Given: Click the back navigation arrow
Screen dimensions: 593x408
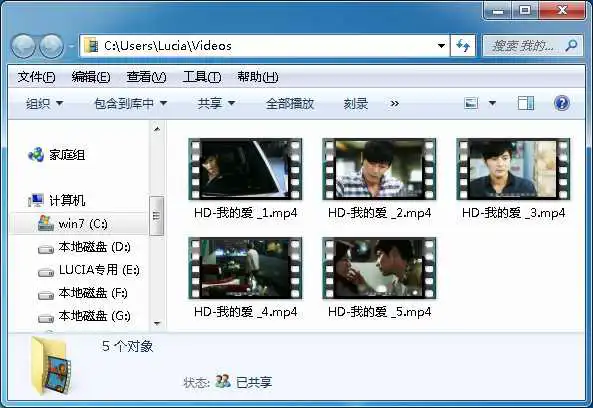Looking at the screenshot, I should pos(23,46).
